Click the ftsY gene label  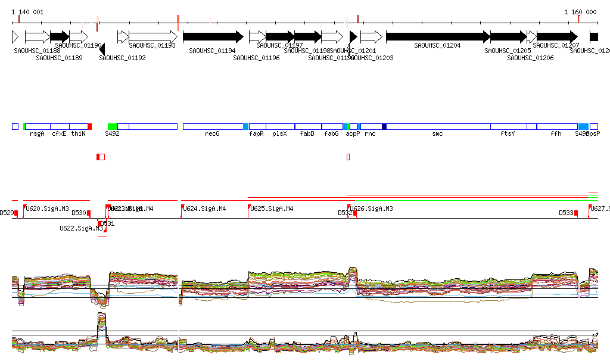[507, 134]
